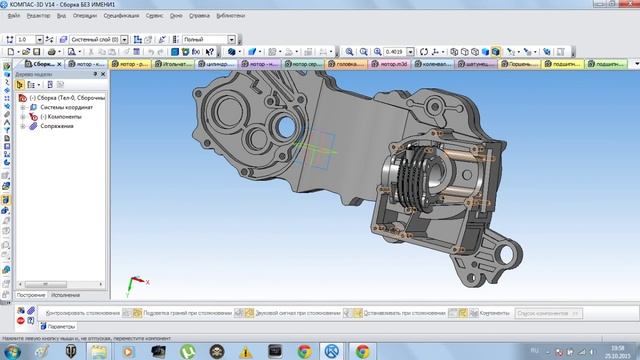The width and height of the screenshot is (640, 360).
Task: Select the Wireframe display icon
Action: (454, 52)
